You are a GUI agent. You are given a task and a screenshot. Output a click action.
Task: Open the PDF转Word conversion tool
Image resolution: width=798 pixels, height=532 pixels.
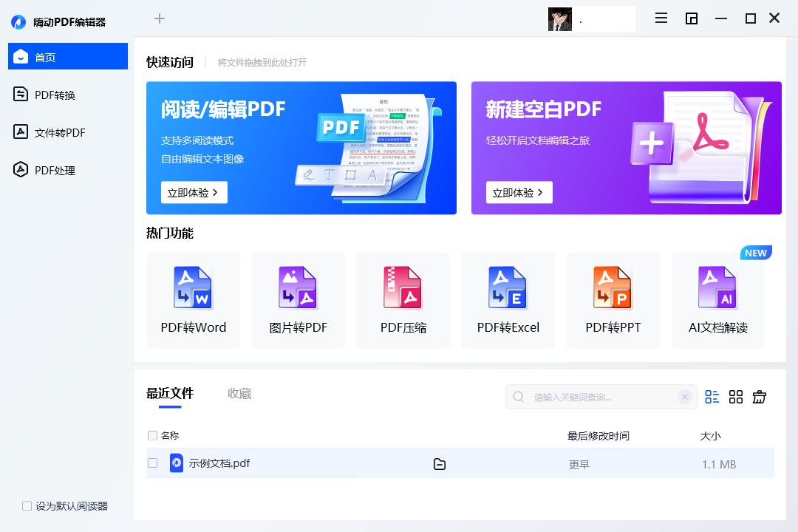(193, 300)
